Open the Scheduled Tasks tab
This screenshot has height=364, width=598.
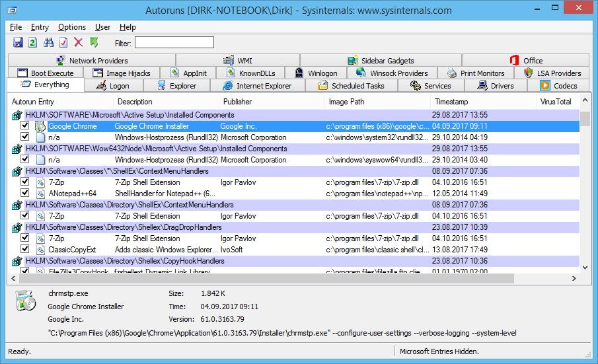(352, 86)
